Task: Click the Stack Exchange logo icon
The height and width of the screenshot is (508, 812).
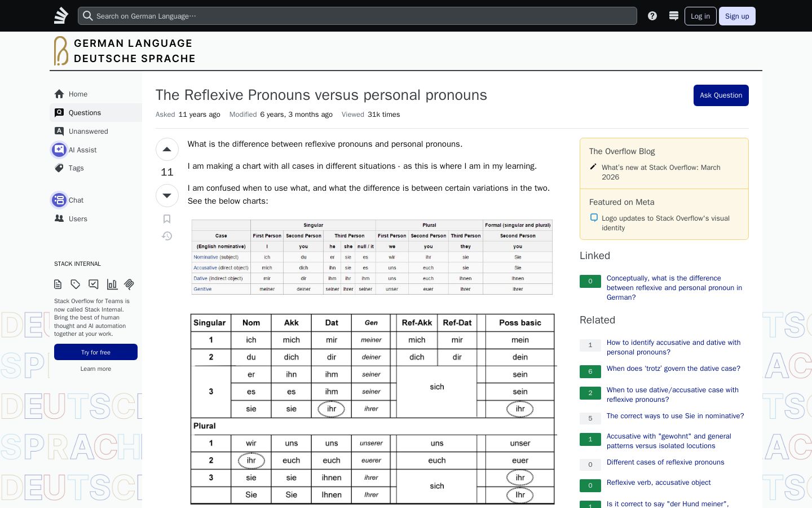Action: 61,16
